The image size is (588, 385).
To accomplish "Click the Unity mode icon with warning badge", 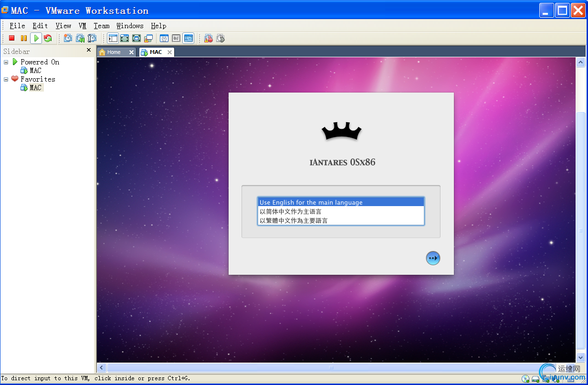I will (x=148, y=38).
